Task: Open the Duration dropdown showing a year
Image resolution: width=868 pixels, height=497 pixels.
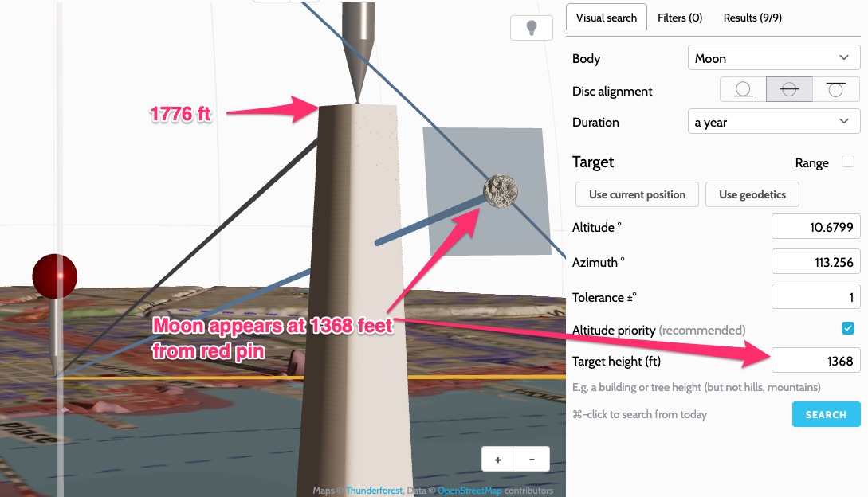Action: coord(774,122)
